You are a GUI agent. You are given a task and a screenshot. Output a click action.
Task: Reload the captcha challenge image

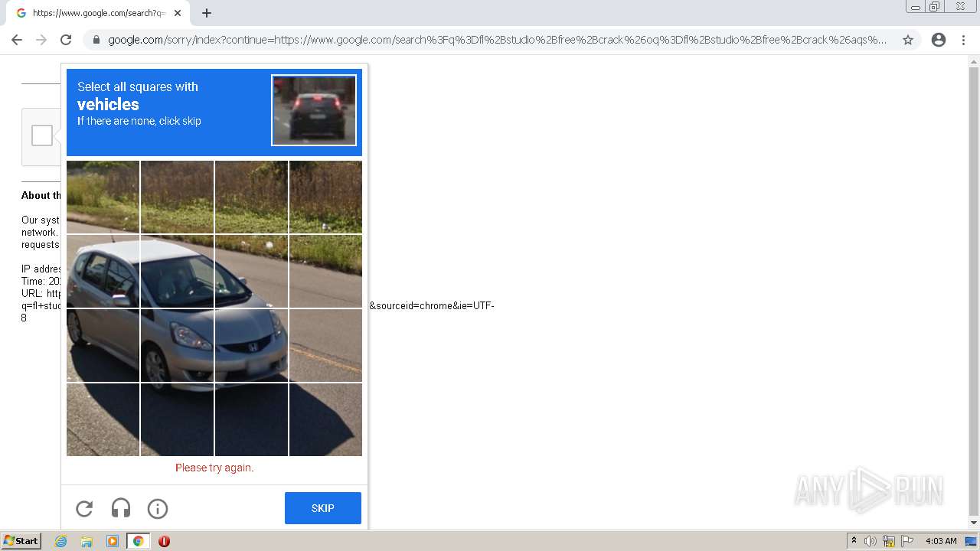coord(84,508)
